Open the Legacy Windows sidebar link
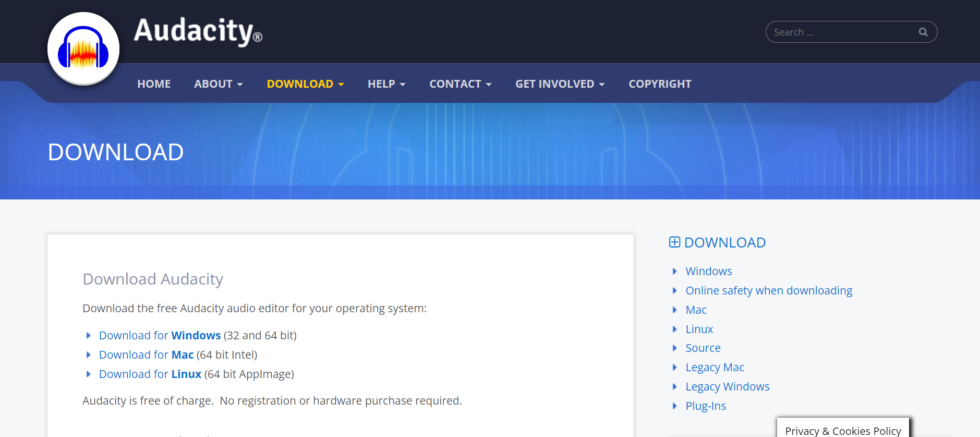This screenshot has width=980, height=437. (727, 386)
